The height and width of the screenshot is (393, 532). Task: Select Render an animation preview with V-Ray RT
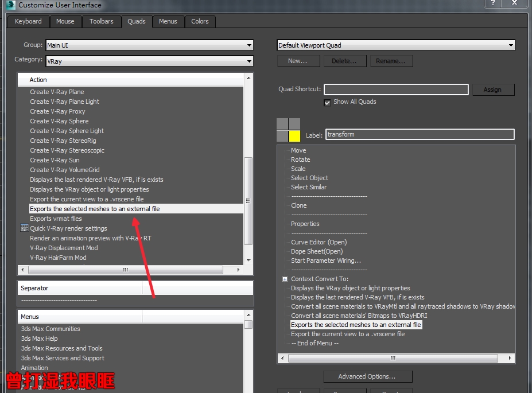(x=91, y=238)
